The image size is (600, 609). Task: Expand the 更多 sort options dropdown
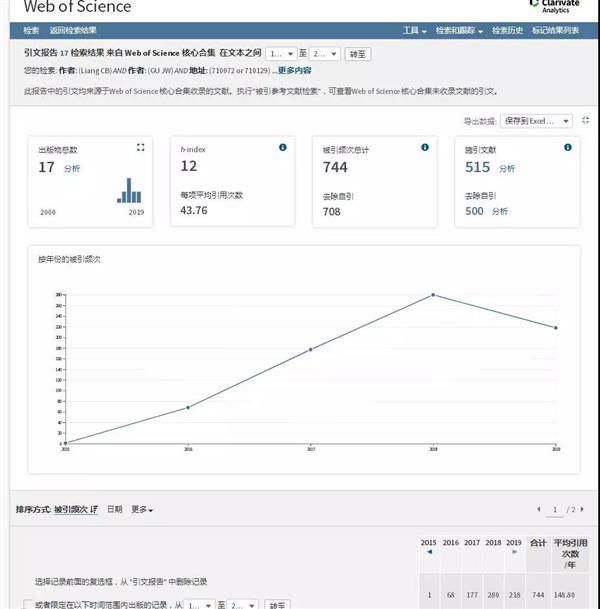[x=141, y=510]
